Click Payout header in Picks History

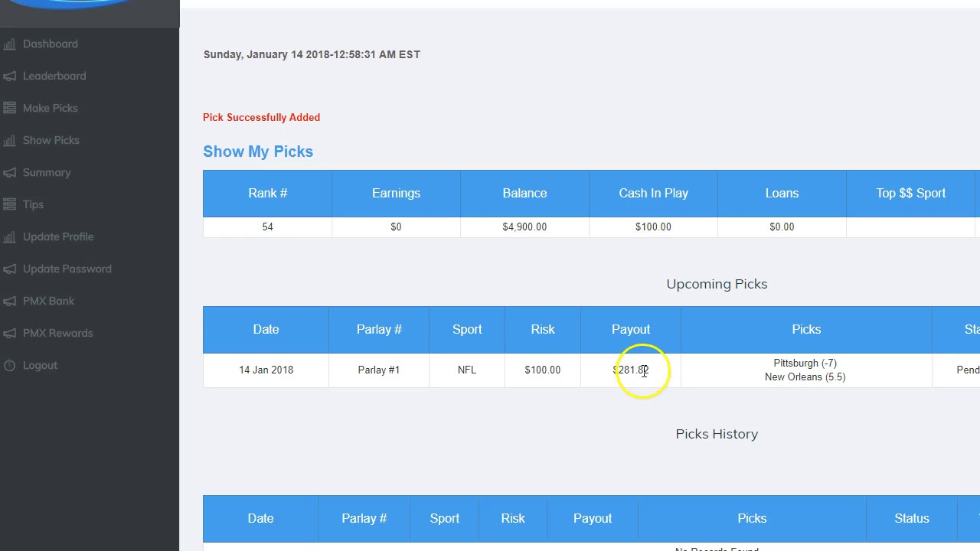pos(593,519)
